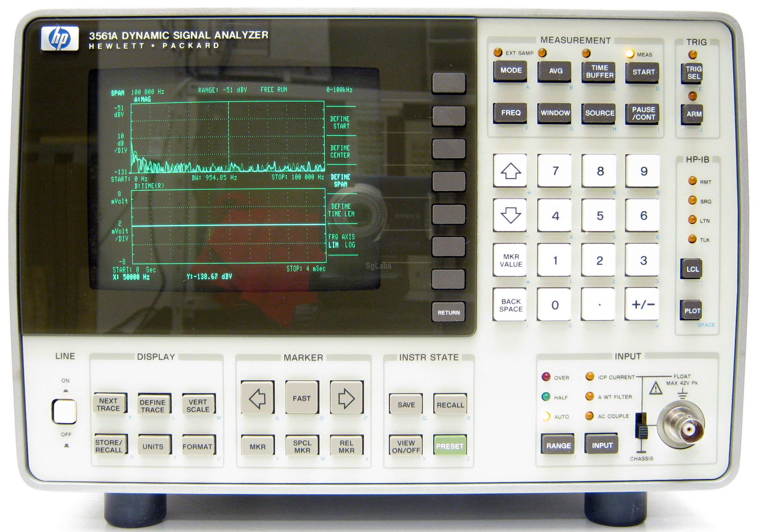Push the blank softkey above RETURN
The image size is (758, 532).
coord(449,280)
